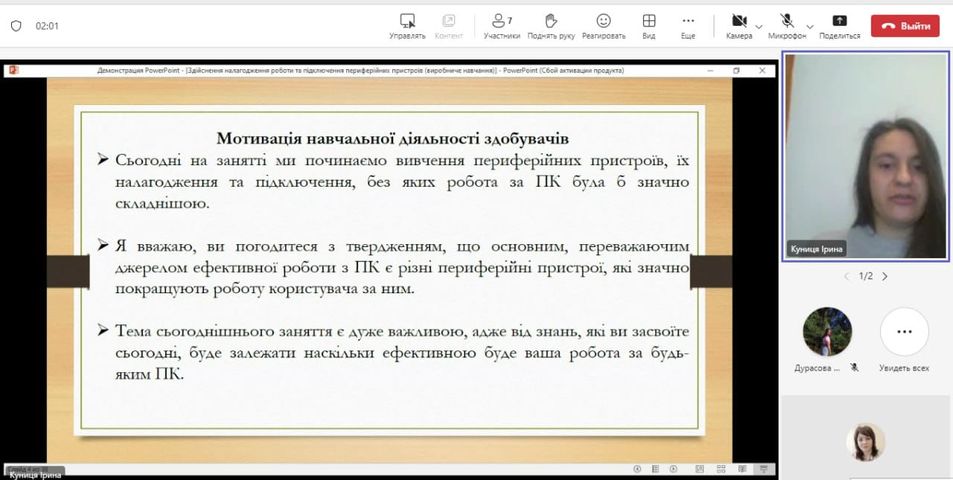
Task: Open the Реагировать reactions menu
Action: pyautogui.click(x=604, y=27)
